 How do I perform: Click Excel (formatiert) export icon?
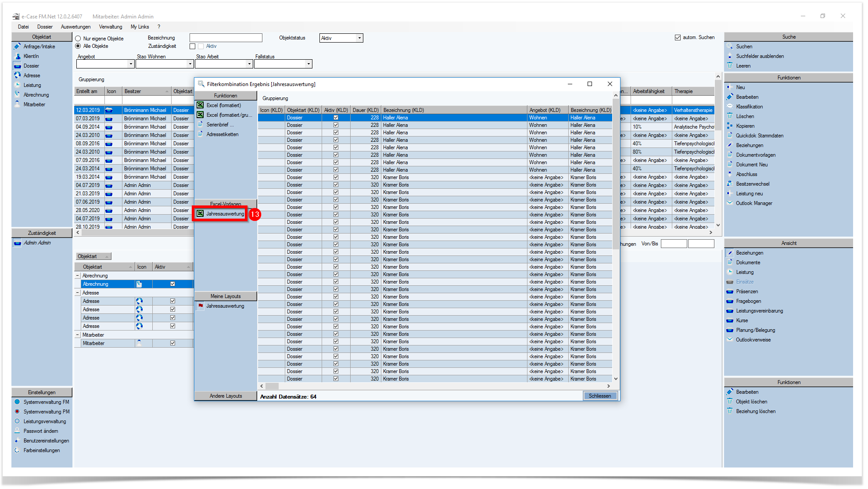point(200,105)
